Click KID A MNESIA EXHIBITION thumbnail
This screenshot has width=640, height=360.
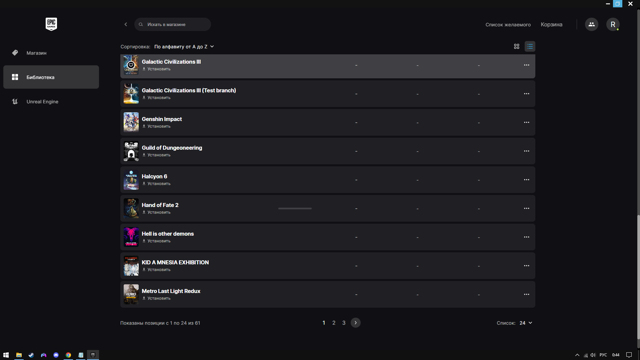[131, 266]
